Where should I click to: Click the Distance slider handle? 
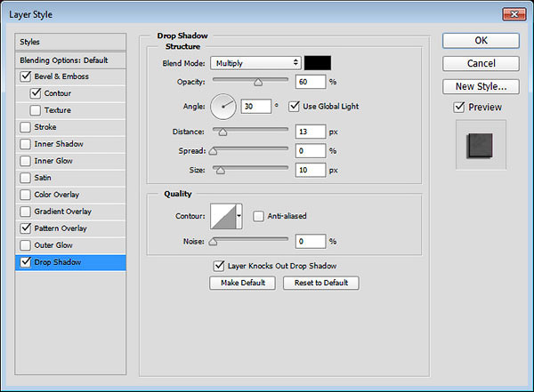[x=222, y=132]
